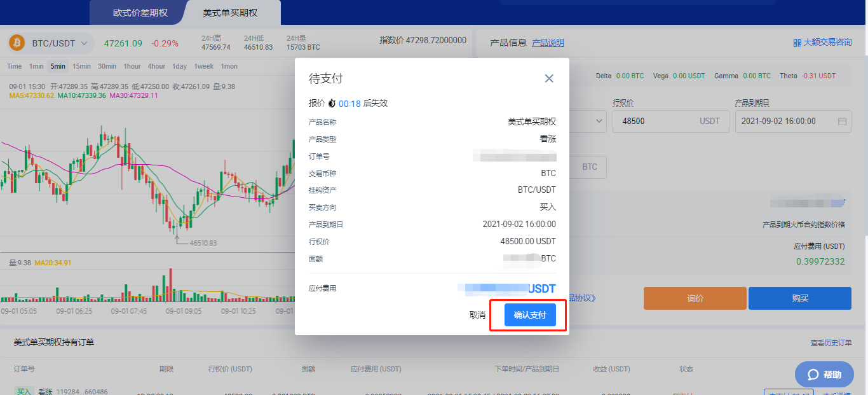868x395 pixels.
Task: Select the 5min chart interval
Action: pos(58,66)
